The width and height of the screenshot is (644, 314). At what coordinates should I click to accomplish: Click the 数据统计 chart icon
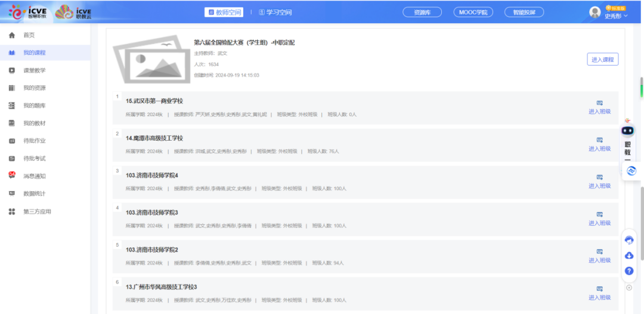12,194
